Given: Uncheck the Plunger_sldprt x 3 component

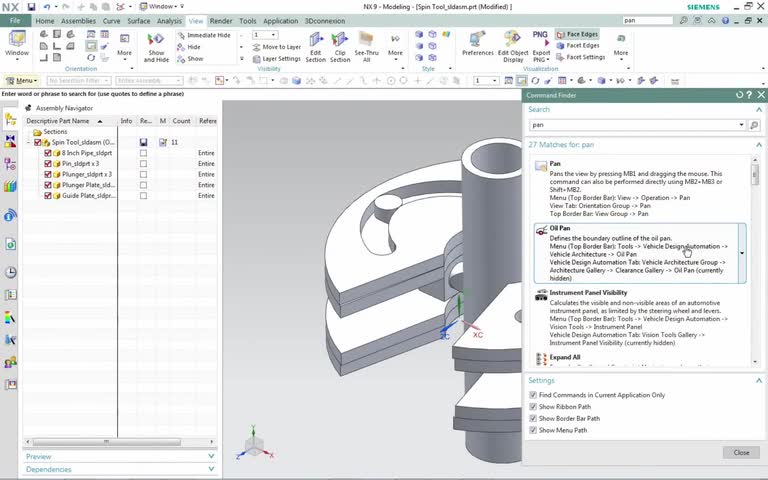Looking at the screenshot, I should tap(48, 174).
